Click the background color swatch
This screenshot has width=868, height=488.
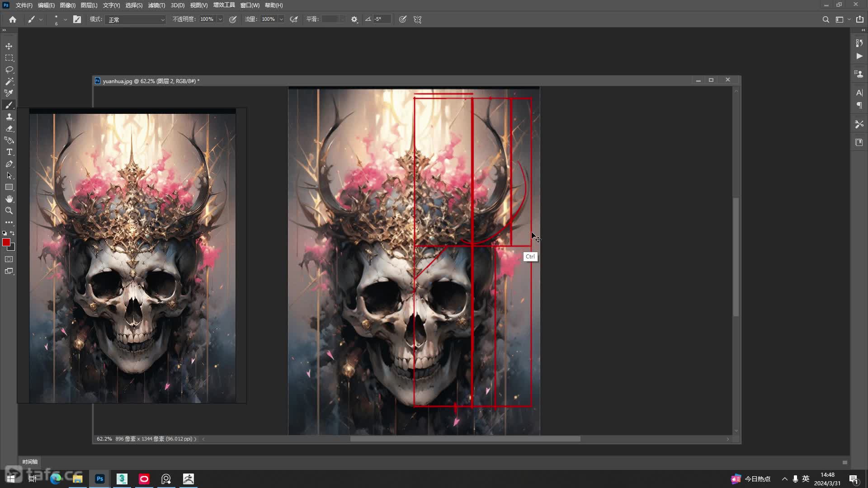[13, 248]
